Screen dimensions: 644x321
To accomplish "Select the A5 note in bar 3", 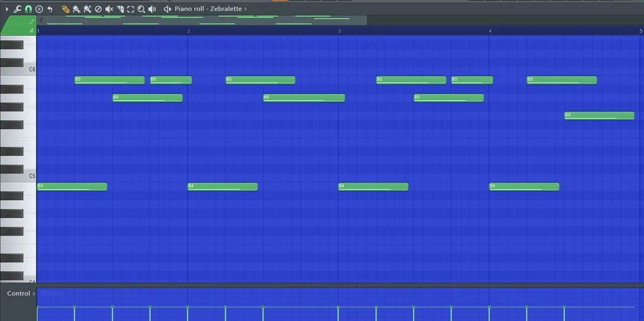I will tap(449, 98).
